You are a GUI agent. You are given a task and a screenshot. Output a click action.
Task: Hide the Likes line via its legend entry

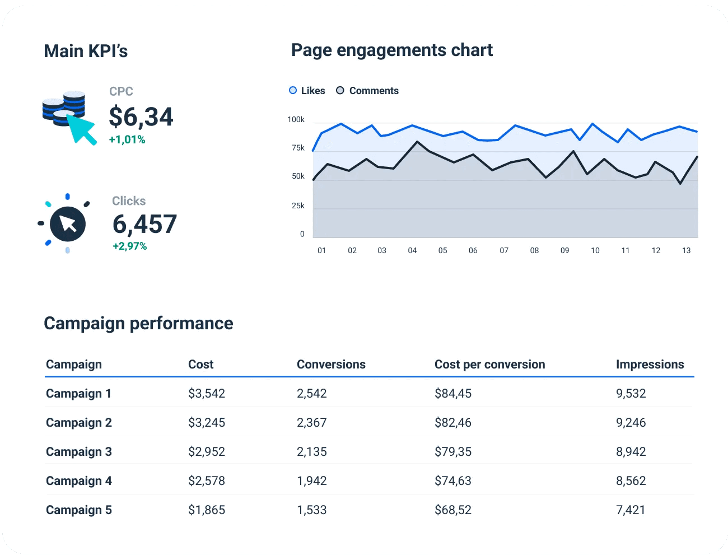click(306, 90)
